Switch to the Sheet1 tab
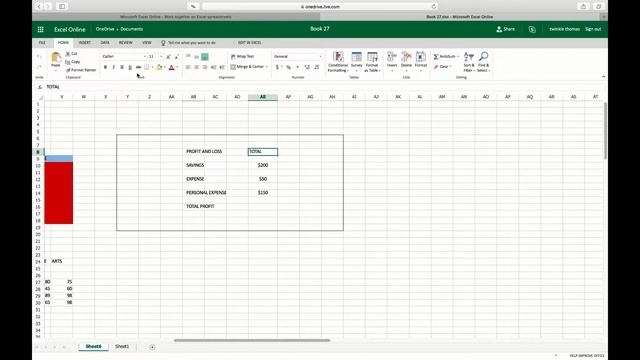The width and height of the screenshot is (640, 360). tap(122, 347)
